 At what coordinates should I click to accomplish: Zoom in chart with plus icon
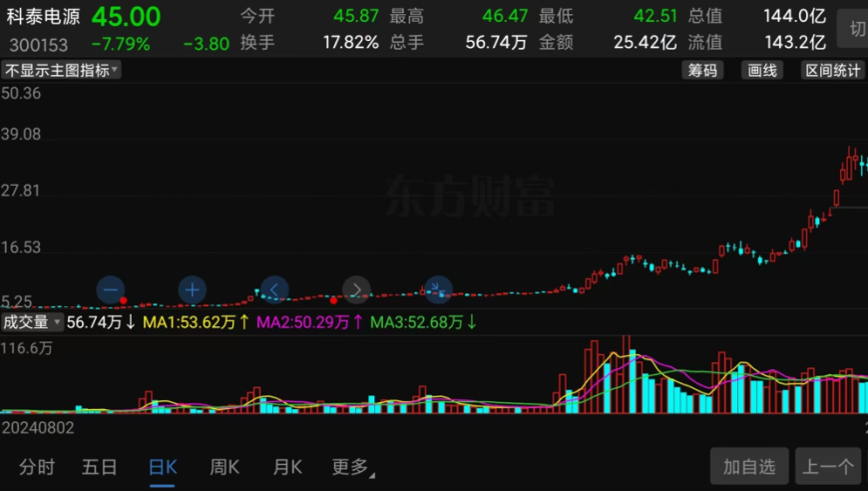[193, 289]
